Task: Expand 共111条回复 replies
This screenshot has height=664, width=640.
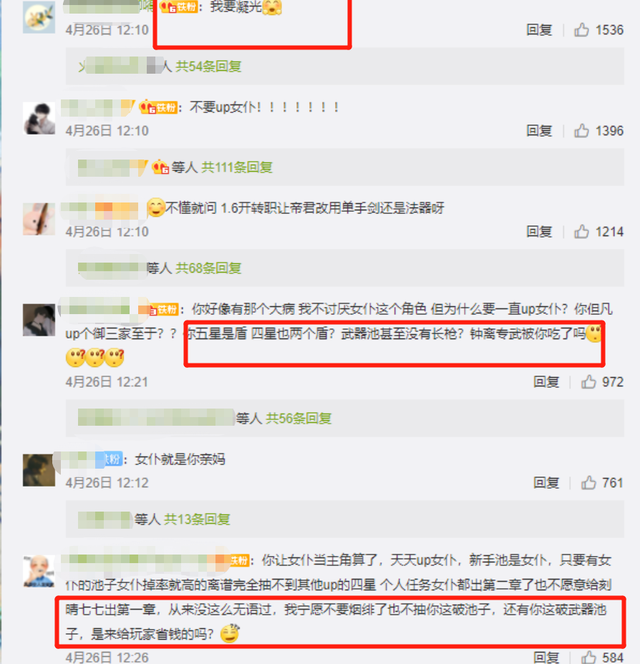Action: pyautogui.click(x=237, y=167)
